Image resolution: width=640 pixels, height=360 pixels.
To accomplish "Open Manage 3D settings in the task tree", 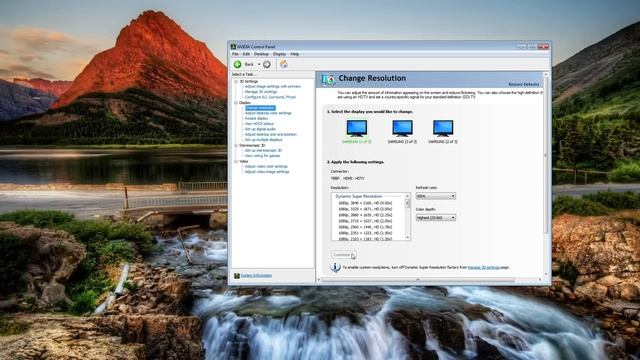I will (x=261, y=92).
